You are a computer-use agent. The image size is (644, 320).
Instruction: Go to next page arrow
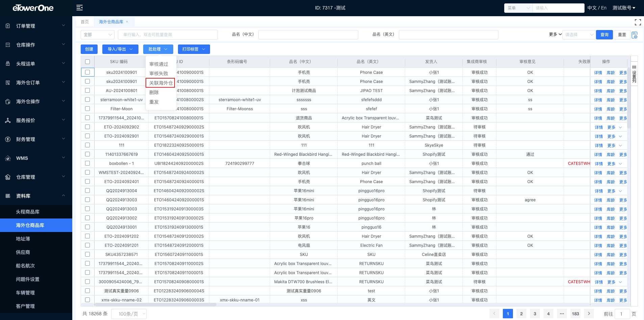pyautogui.click(x=589, y=314)
